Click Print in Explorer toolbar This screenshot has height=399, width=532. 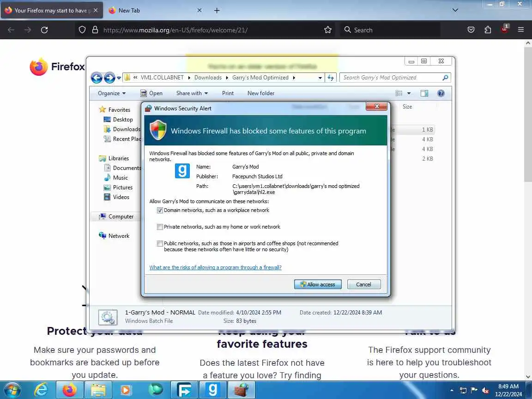228,93
